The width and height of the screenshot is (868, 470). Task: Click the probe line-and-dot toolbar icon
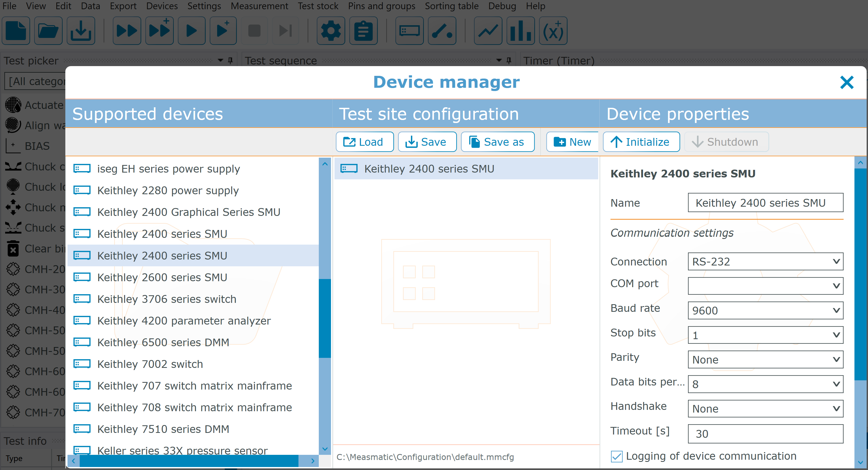click(442, 31)
